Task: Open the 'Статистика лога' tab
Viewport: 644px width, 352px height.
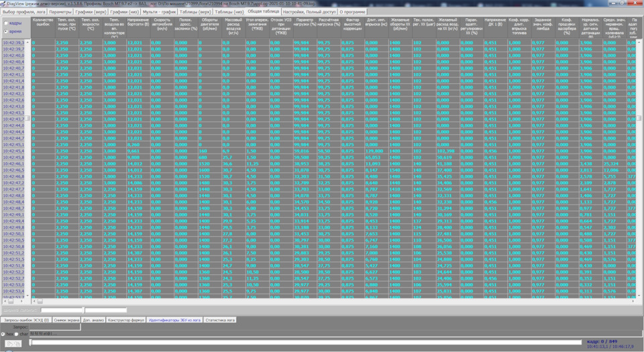Action: (220, 320)
